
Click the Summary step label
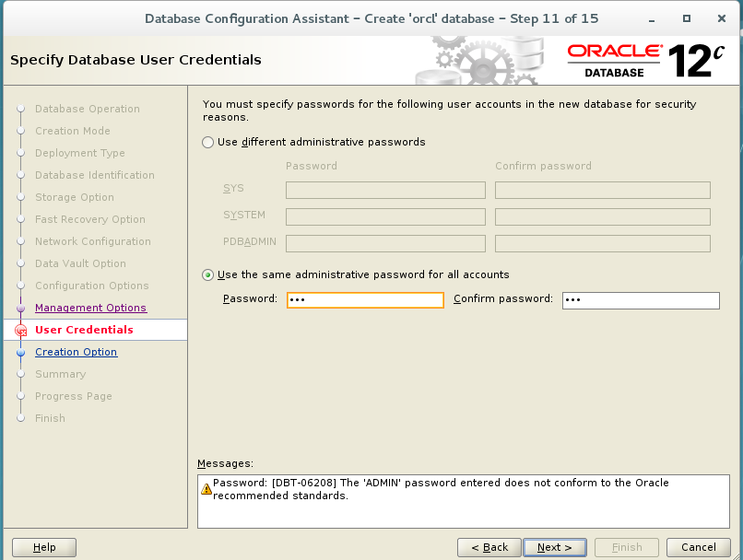(x=61, y=374)
